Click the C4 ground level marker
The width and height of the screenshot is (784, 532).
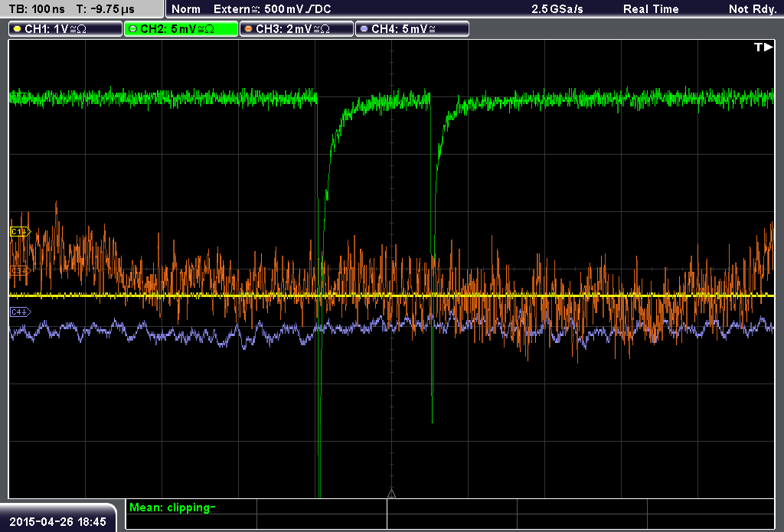pos(21,312)
